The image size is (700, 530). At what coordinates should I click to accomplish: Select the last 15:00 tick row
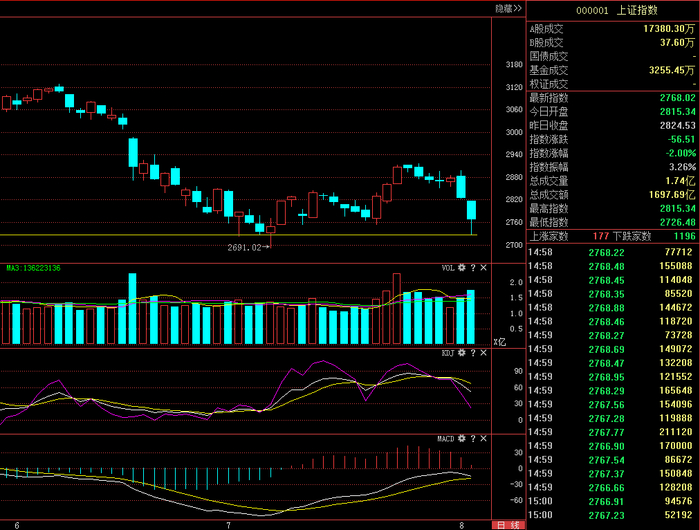[x=610, y=515]
